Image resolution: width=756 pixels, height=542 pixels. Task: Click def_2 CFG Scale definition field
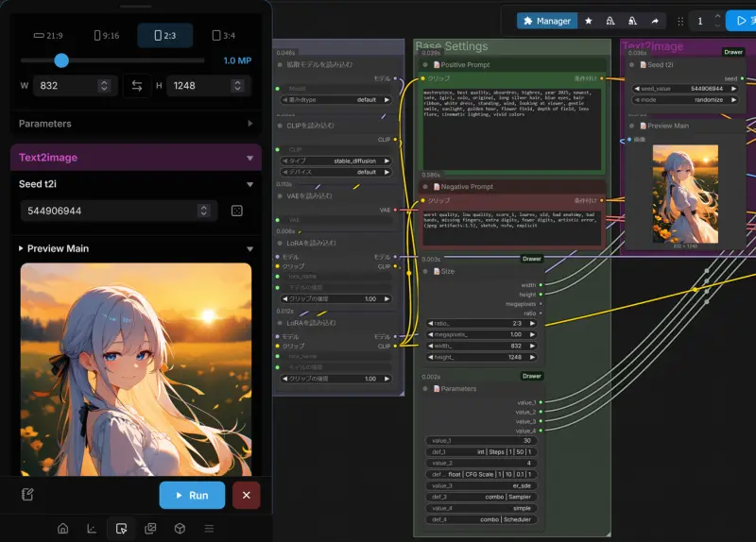[481, 475]
